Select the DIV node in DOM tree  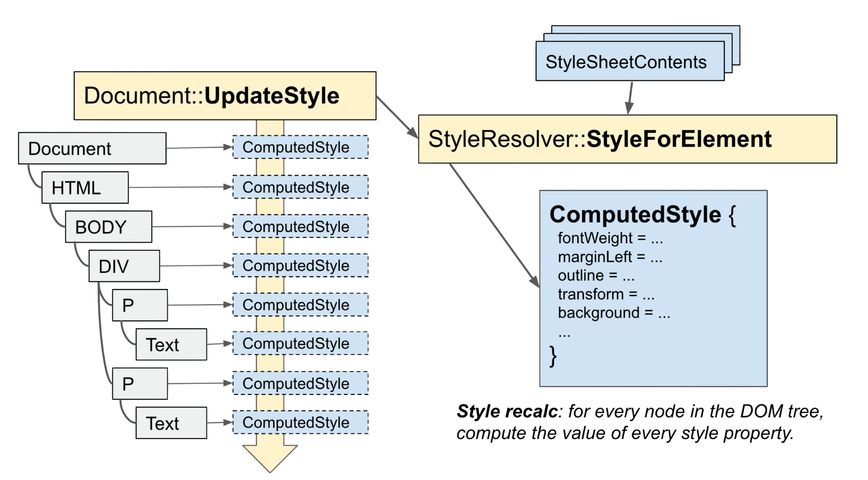124,266
